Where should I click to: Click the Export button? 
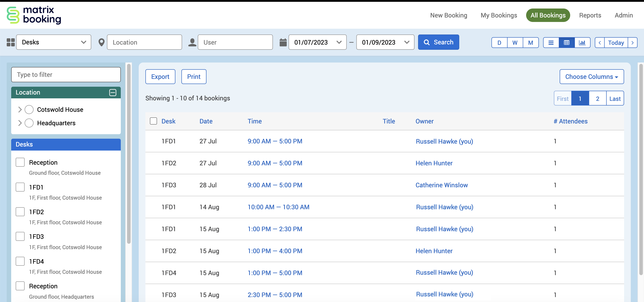160,77
